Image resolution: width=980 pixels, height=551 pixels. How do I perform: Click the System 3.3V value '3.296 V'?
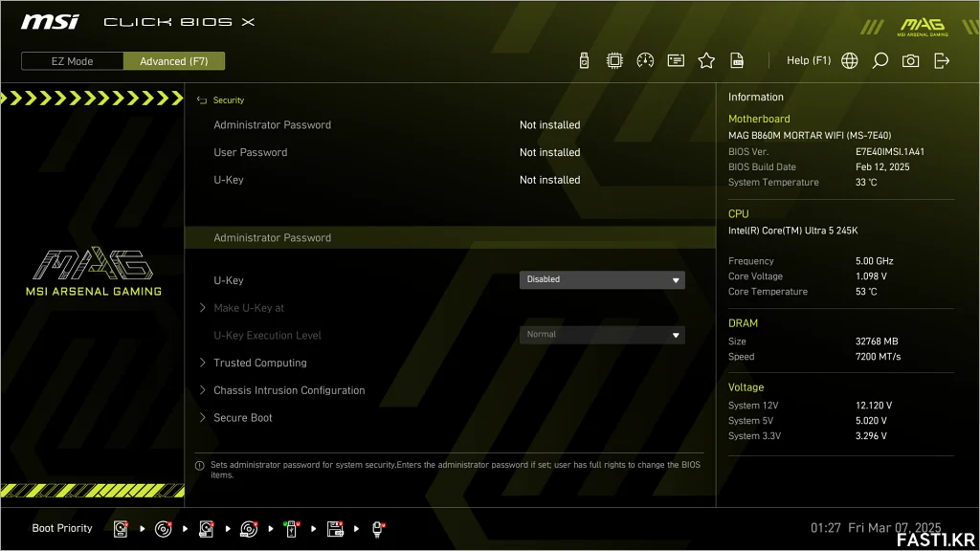(x=871, y=436)
